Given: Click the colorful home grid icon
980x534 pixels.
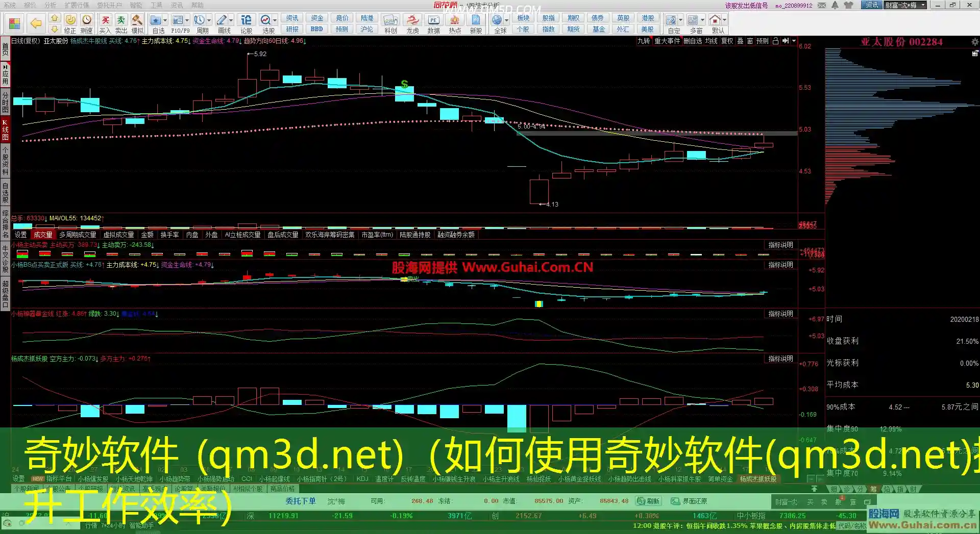Looking at the screenshot, I should [15, 23].
